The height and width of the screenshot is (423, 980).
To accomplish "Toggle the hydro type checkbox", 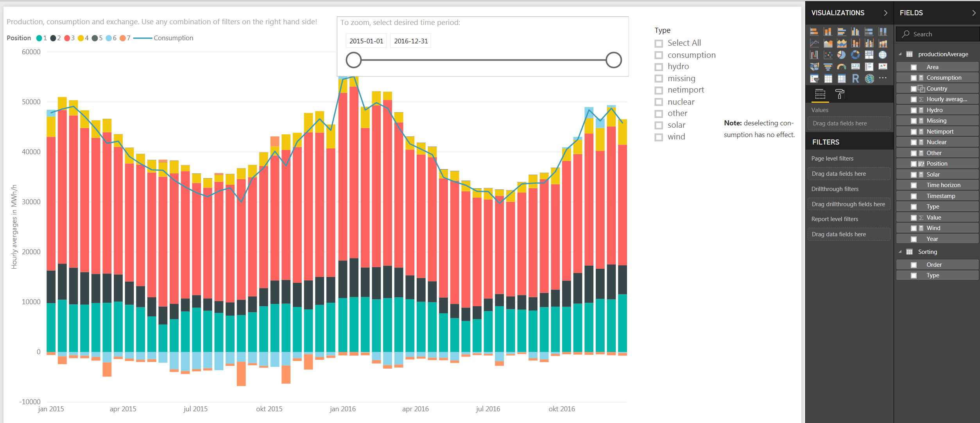I will pyautogui.click(x=659, y=67).
